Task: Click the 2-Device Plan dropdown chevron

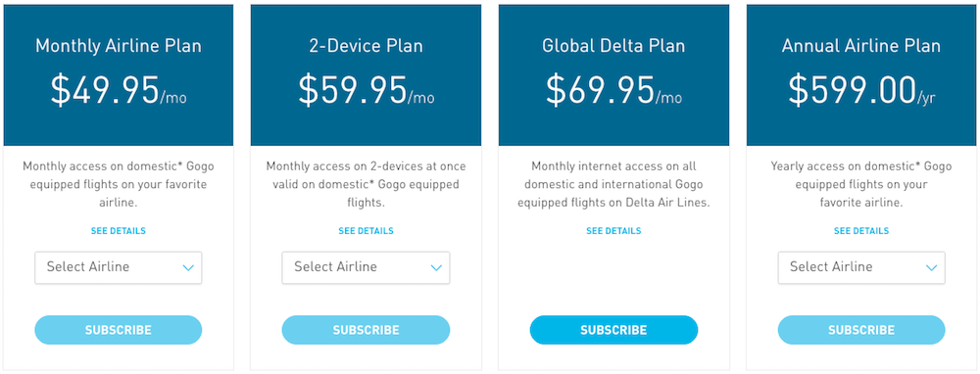Action: [x=436, y=268]
